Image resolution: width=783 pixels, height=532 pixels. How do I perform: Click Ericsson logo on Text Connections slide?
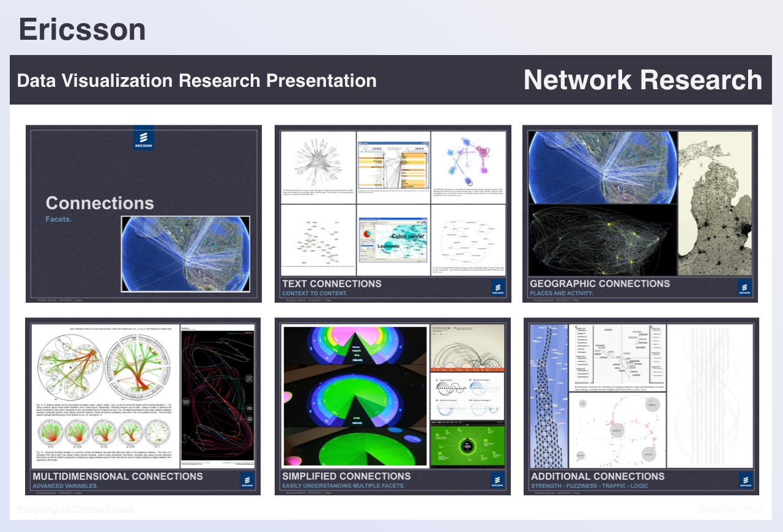point(499,287)
